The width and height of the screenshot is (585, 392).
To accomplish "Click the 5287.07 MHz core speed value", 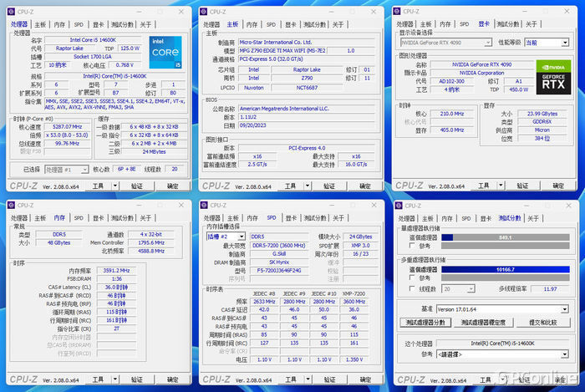I will click(x=68, y=127).
